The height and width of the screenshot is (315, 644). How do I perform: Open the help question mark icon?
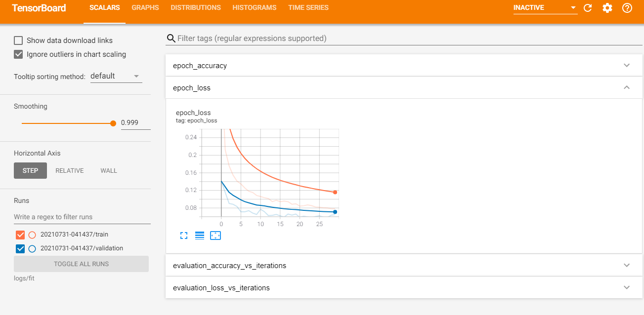pyautogui.click(x=627, y=8)
